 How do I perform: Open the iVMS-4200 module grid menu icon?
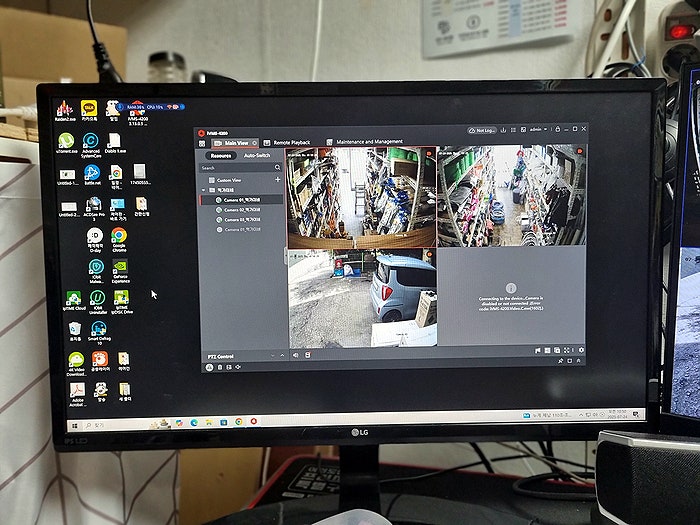(x=202, y=144)
